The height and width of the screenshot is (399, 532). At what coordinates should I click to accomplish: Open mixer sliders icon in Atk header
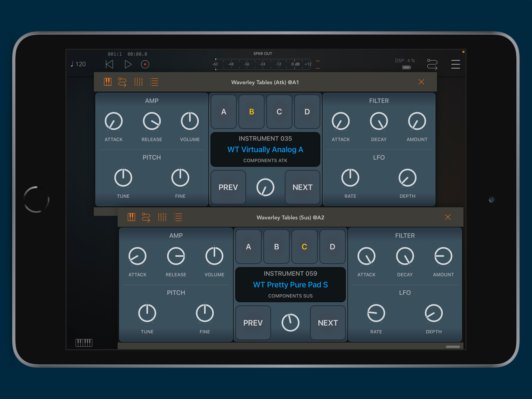pyautogui.click(x=138, y=82)
